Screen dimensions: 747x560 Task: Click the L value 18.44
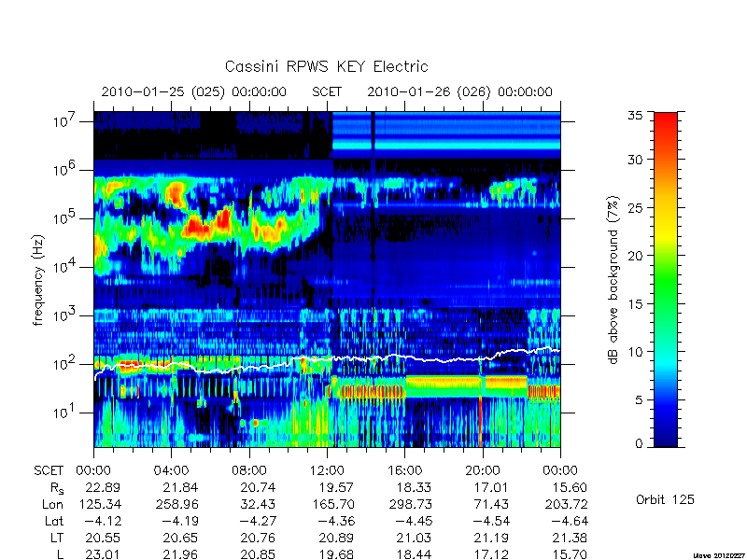pos(414,554)
